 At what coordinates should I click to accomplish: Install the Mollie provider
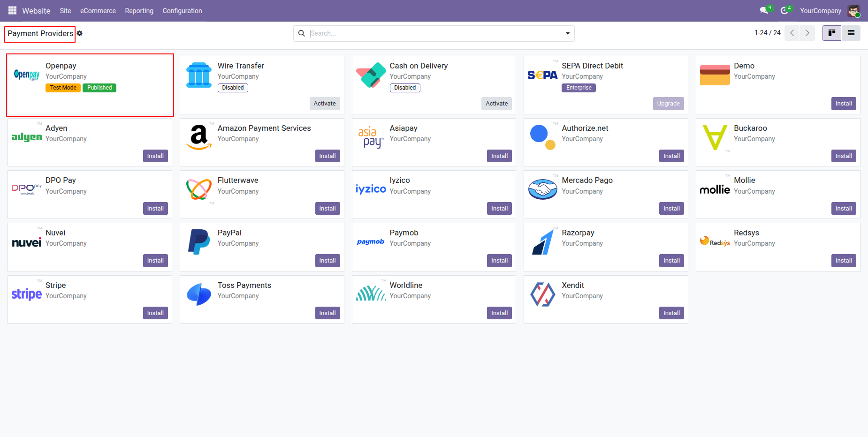[x=844, y=209]
